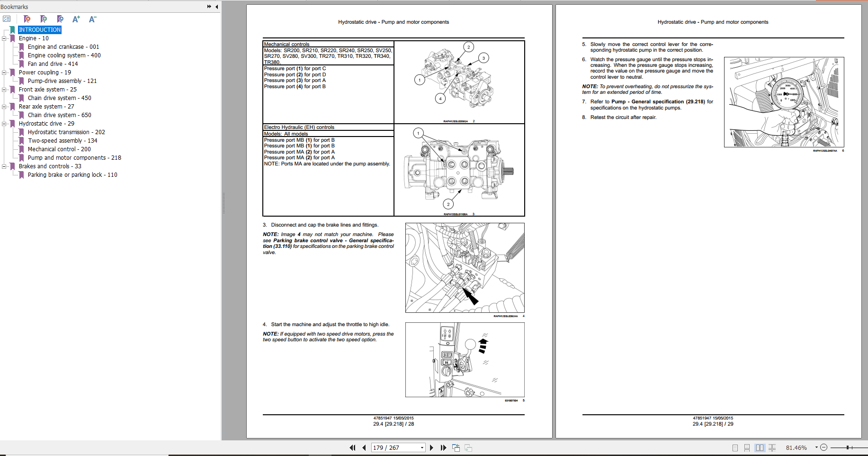Collapse the Bookmarks panel with the arrow
The image size is (868, 456).
[217, 7]
